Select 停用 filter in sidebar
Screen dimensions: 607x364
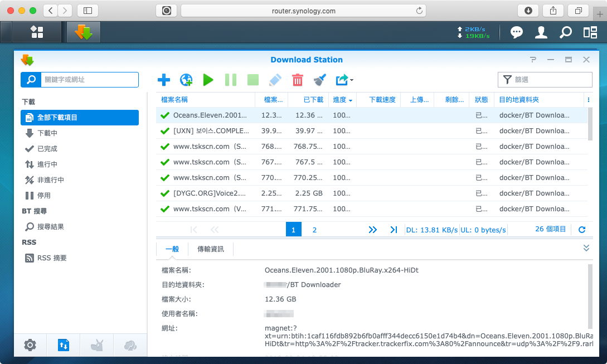80,196
